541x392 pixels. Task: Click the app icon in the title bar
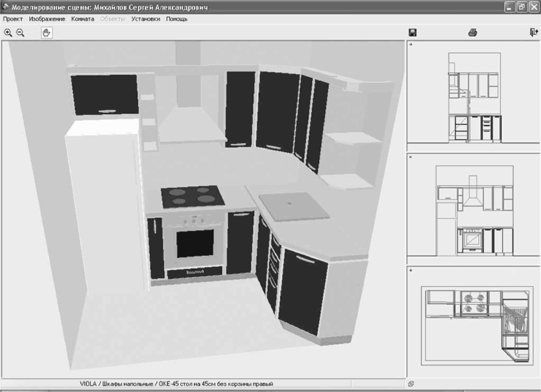[6, 7]
